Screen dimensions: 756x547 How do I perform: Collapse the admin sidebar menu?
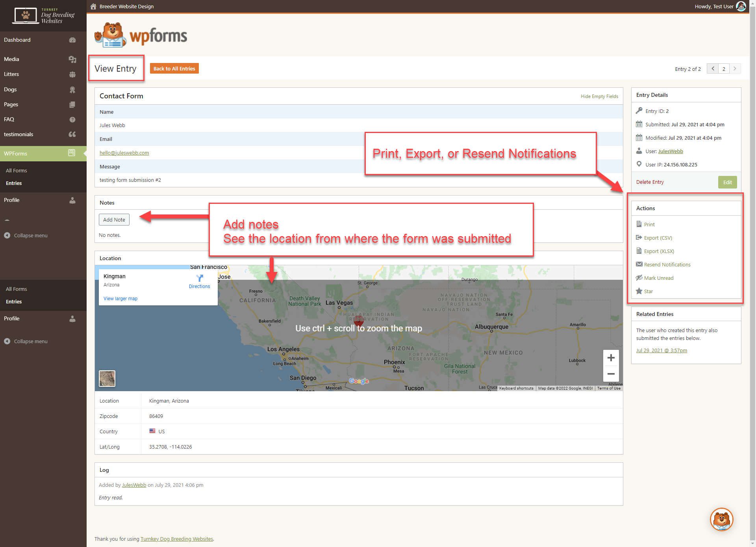26,235
